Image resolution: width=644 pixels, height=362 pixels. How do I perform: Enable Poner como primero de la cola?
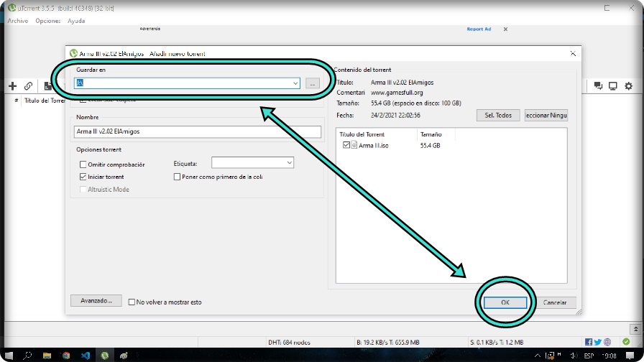point(177,177)
